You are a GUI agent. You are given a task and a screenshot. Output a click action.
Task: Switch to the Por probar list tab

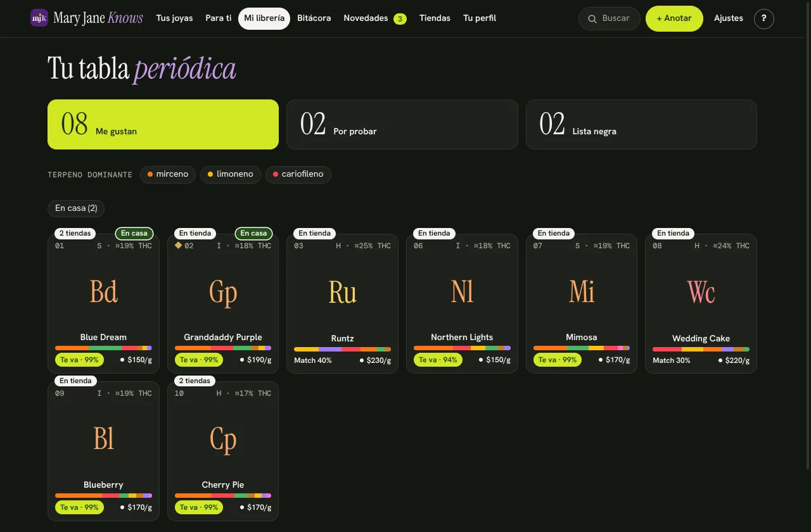402,124
